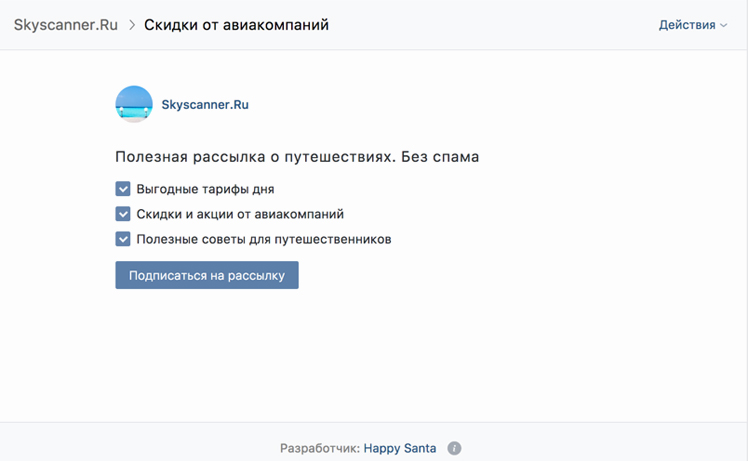Image resolution: width=748 pixels, height=461 pixels.
Task: Click the Подписаться на рассылку button
Action: pyautogui.click(x=207, y=275)
